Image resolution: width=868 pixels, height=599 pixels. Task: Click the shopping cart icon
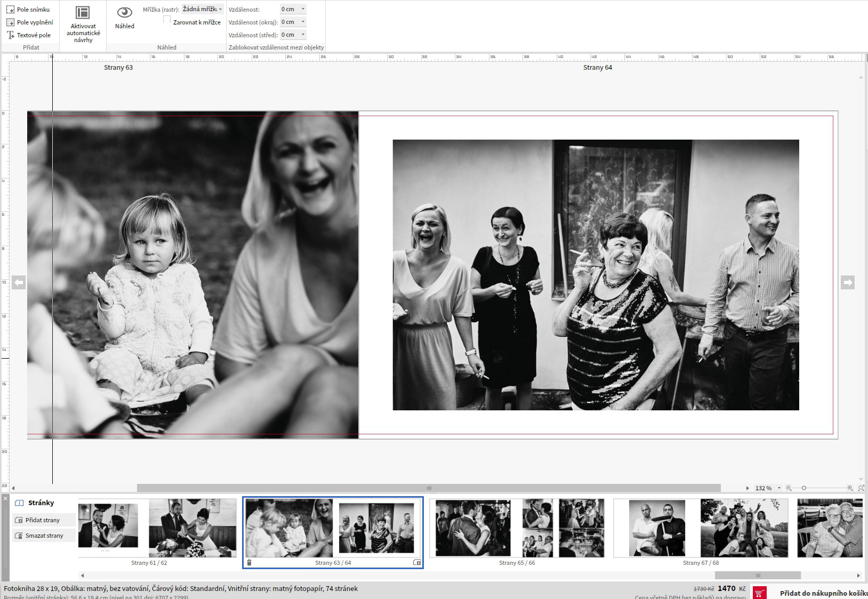[760, 593]
